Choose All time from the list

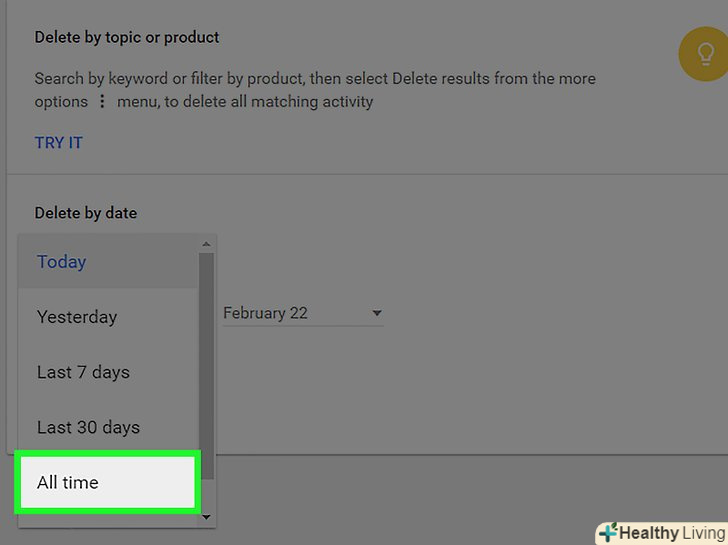coord(68,482)
